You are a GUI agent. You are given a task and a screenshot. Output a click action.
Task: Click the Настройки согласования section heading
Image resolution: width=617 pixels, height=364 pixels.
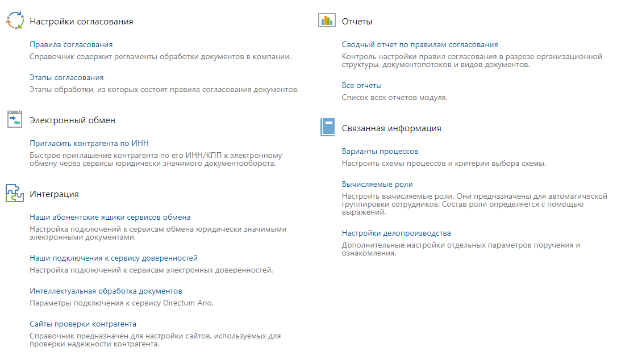[x=81, y=22]
